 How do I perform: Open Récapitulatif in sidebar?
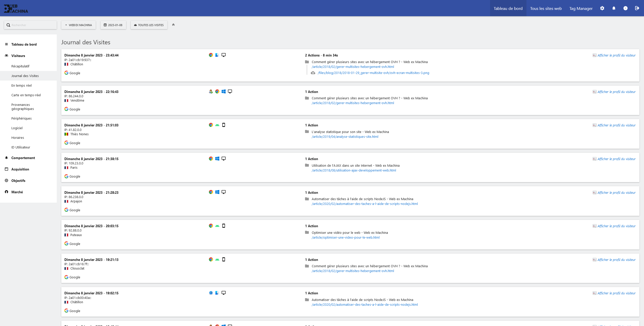(20, 66)
